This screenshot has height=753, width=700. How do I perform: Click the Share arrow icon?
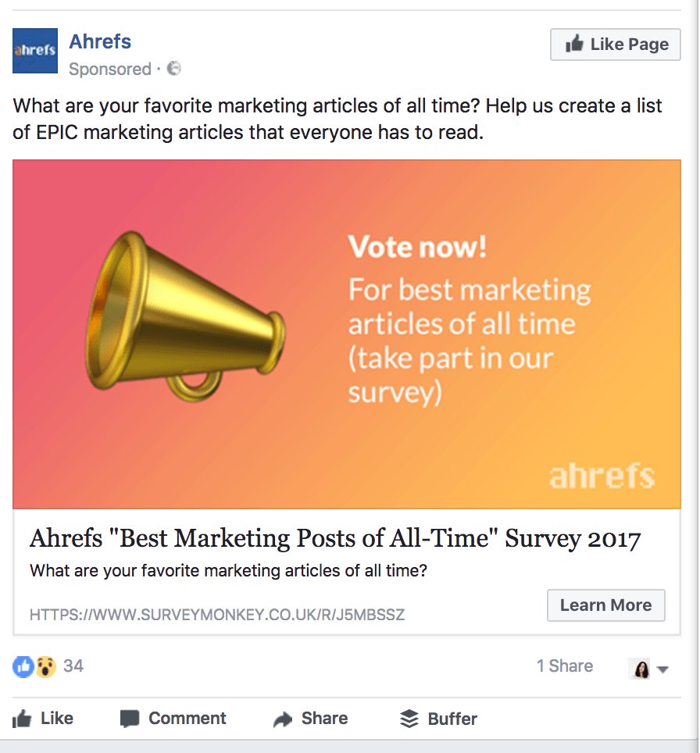click(x=280, y=718)
